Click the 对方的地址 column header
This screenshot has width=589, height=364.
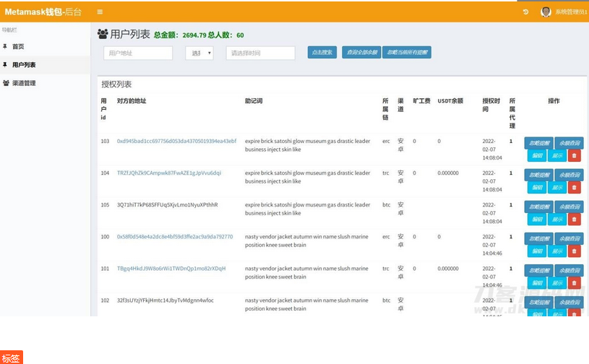coord(132,101)
